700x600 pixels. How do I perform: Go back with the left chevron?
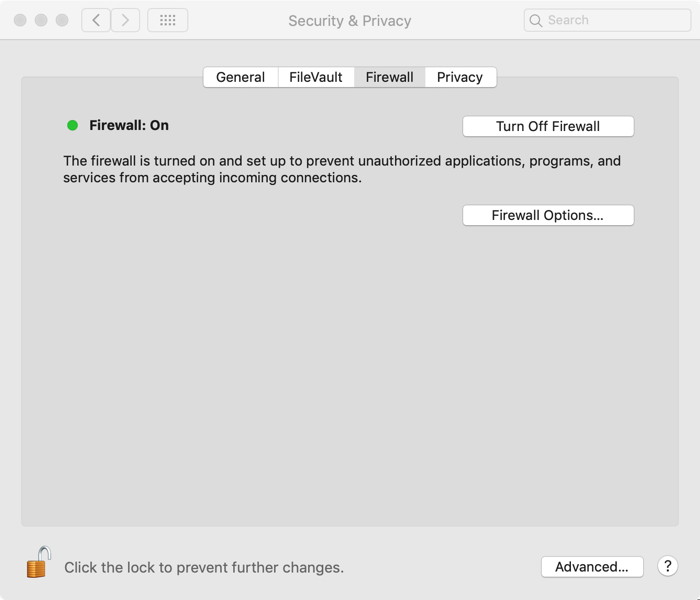pos(96,20)
